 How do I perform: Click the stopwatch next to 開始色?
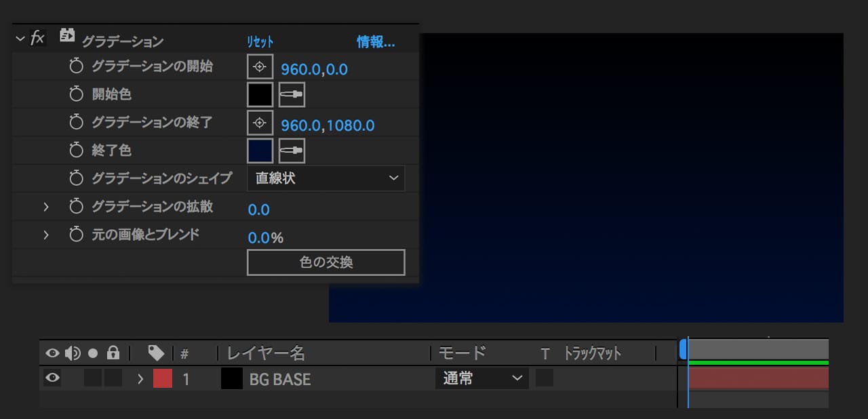click(x=76, y=94)
